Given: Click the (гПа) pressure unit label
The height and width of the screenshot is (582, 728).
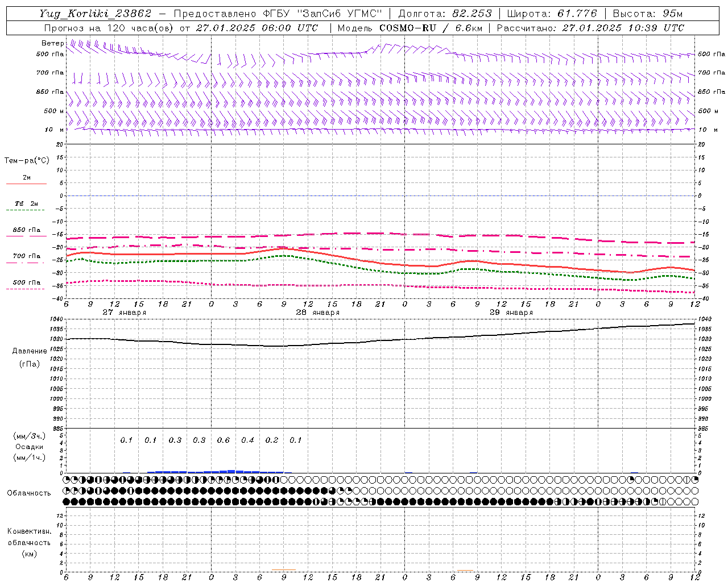Looking at the screenshot, I should click(30, 364).
